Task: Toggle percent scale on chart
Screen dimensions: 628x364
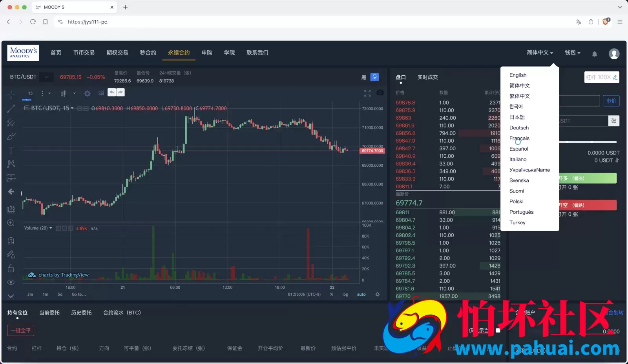Action: click(x=332, y=294)
